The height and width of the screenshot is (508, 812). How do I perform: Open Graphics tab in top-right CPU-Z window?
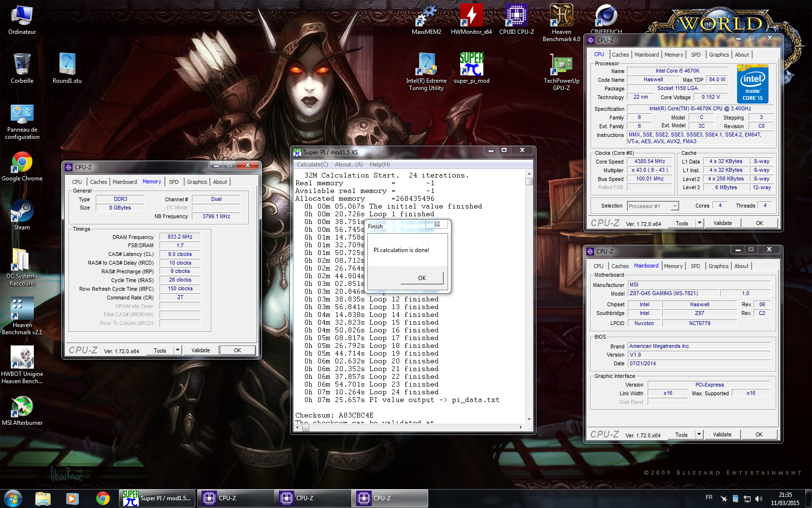719,55
